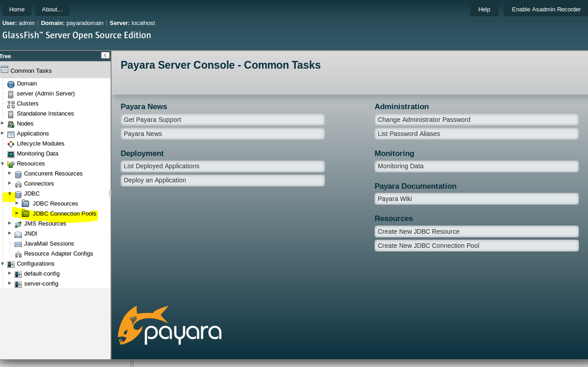The image size is (588, 367).
Task: Open the Home button in top bar
Action: tap(17, 9)
